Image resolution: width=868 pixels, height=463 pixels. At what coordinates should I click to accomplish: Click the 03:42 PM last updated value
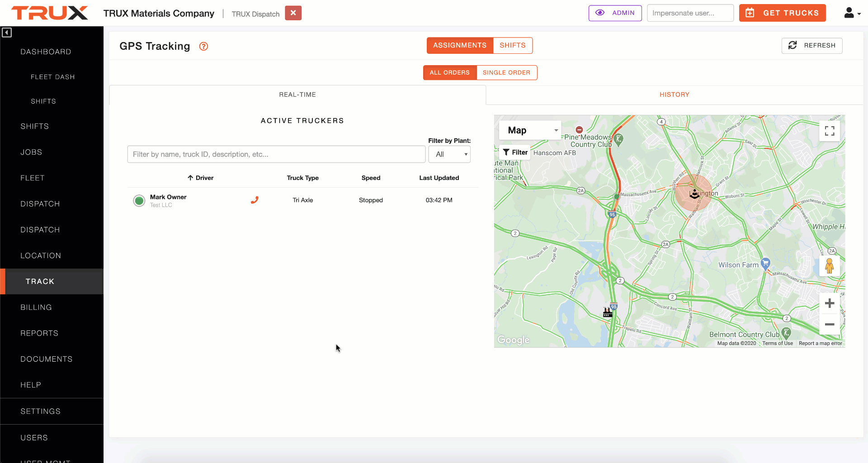click(x=439, y=200)
